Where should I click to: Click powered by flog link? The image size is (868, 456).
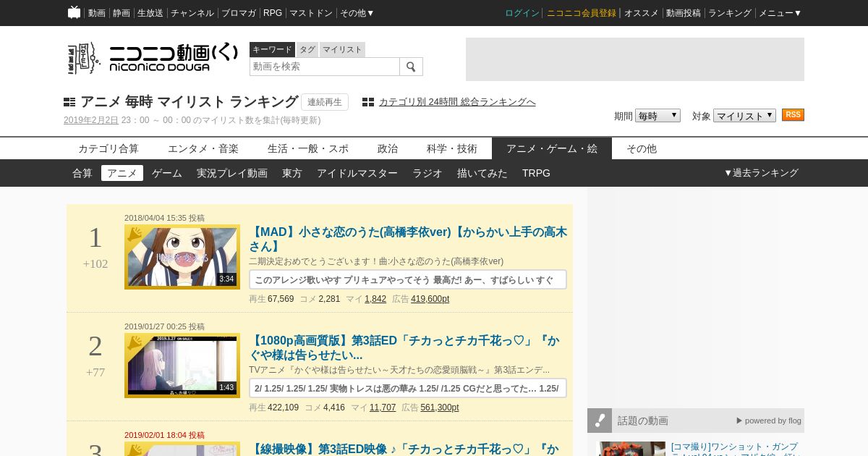coord(769,421)
